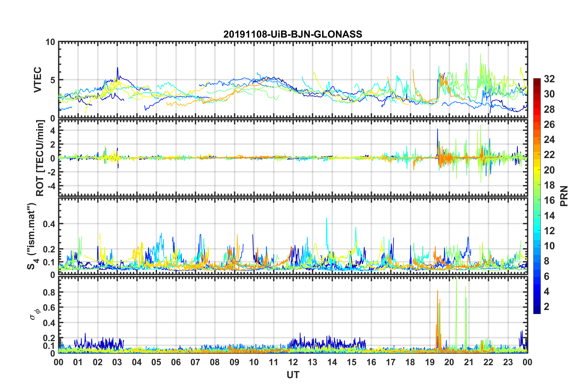The height and width of the screenshot is (392, 586).
Task: Select UT axis hour label 09
Action: click(x=234, y=362)
